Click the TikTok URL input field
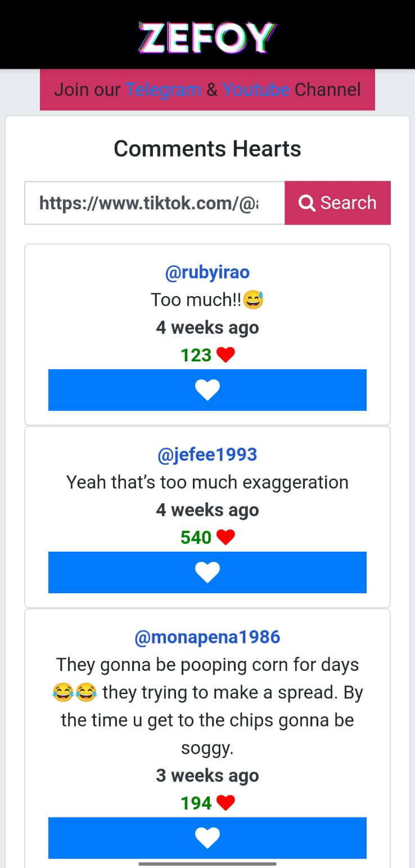Image resolution: width=415 pixels, height=868 pixels. click(155, 203)
